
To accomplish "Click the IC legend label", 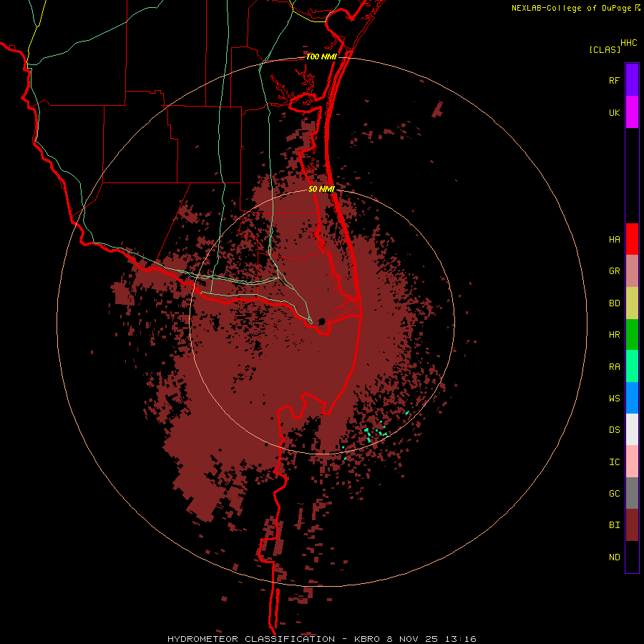I will pos(614,462).
